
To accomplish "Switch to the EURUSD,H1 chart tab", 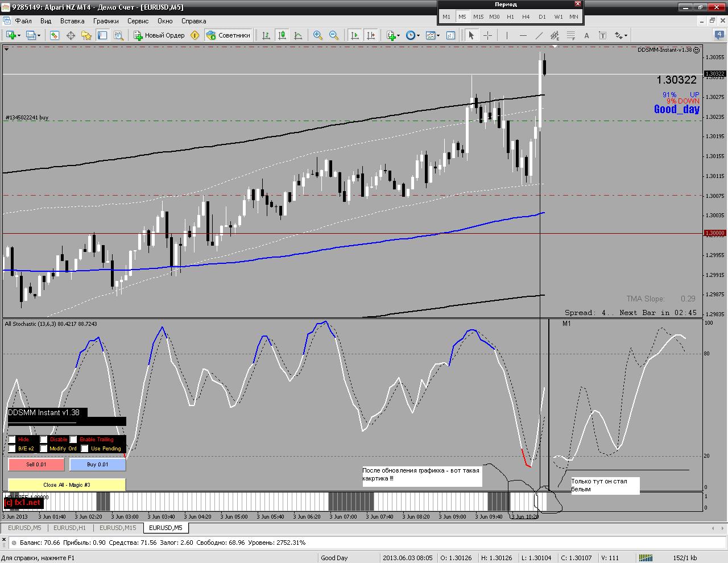I will tap(70, 528).
